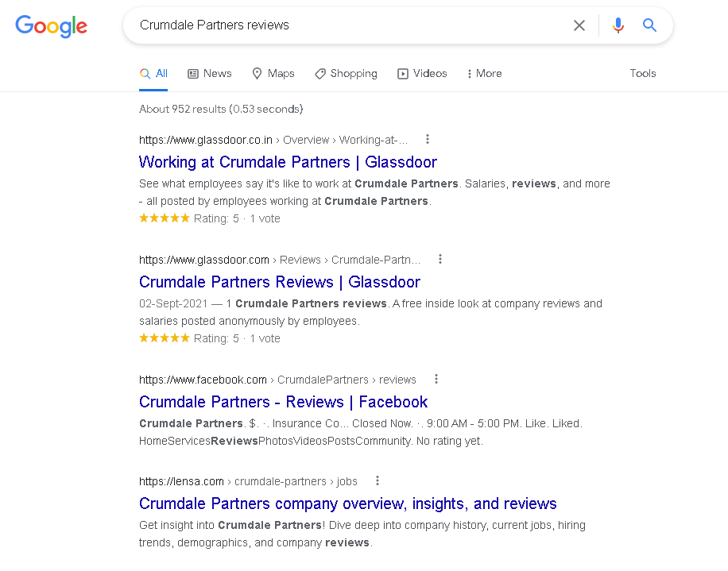
Task: Switch to the News tab
Action: click(x=209, y=73)
